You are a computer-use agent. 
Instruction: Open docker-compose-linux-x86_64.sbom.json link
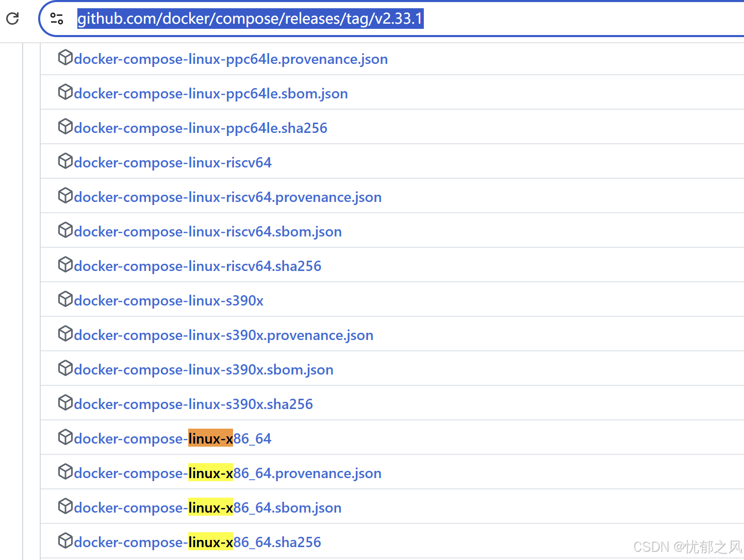(x=208, y=508)
